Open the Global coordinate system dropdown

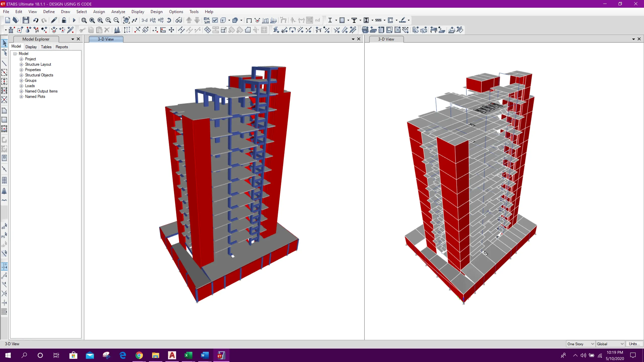[x=610, y=344]
